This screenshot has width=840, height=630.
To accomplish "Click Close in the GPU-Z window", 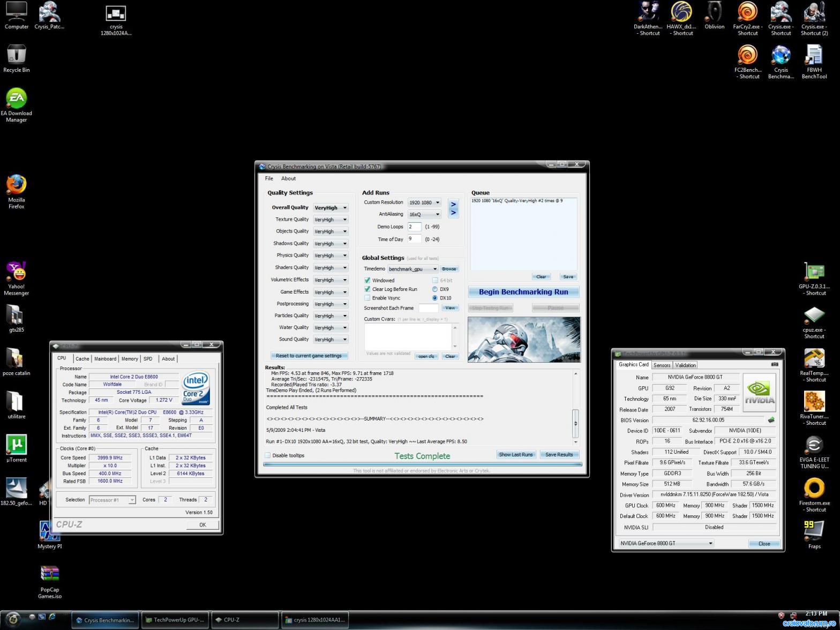I will (764, 543).
